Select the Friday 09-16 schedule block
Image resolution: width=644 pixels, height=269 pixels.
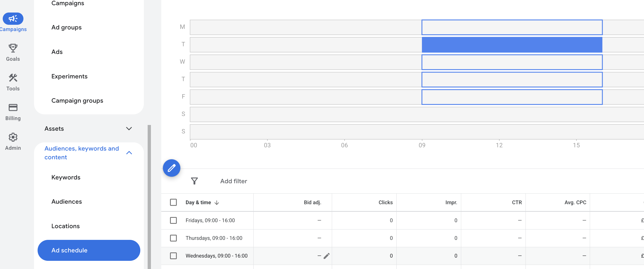pos(512,97)
